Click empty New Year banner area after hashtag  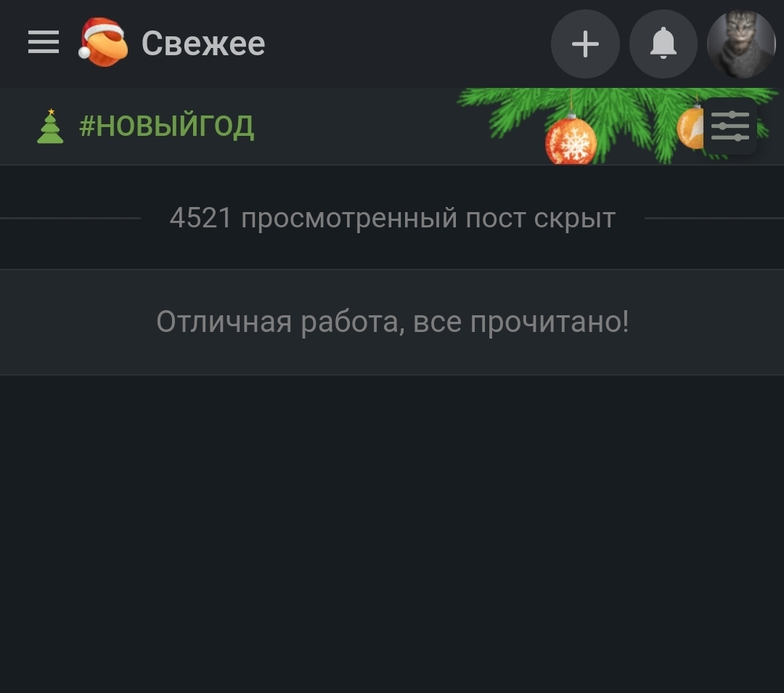(x=355, y=126)
